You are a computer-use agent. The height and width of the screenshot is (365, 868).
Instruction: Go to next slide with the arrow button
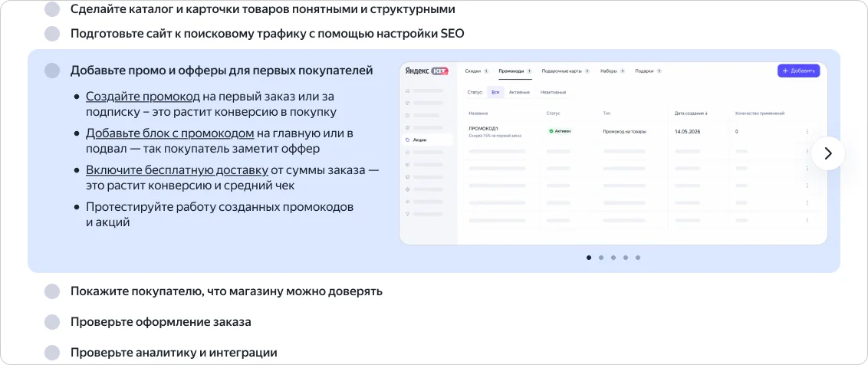tap(828, 153)
